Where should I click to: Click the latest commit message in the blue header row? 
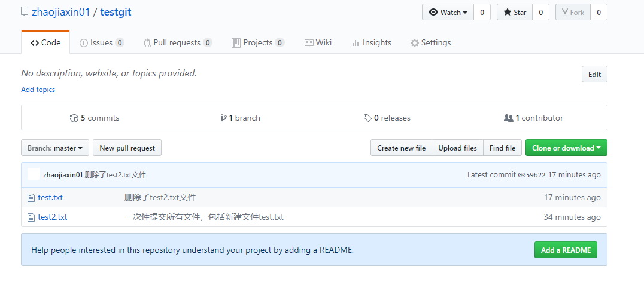pyautogui.click(x=116, y=175)
